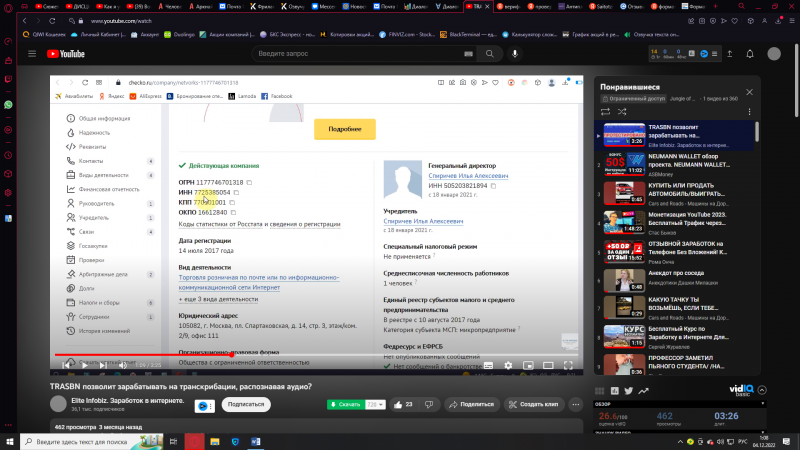
Task: Open vidIQ trending arrow icon
Action: pos(643,391)
